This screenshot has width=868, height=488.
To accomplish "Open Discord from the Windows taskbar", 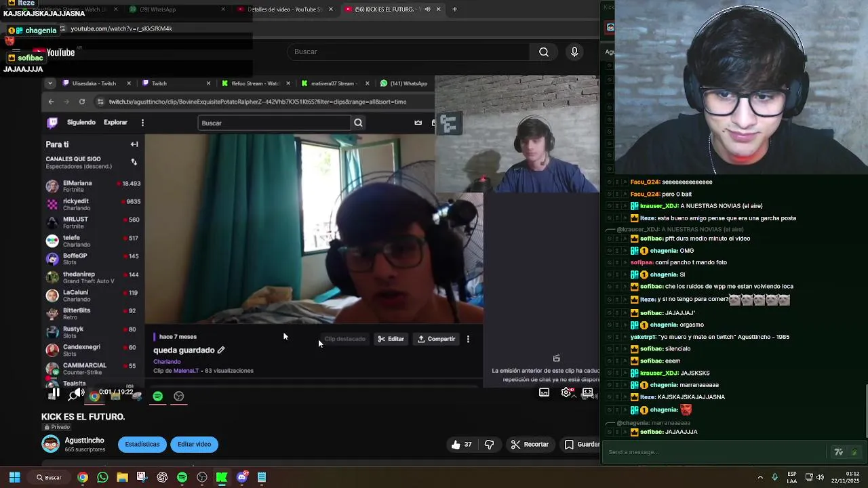I will click(242, 477).
